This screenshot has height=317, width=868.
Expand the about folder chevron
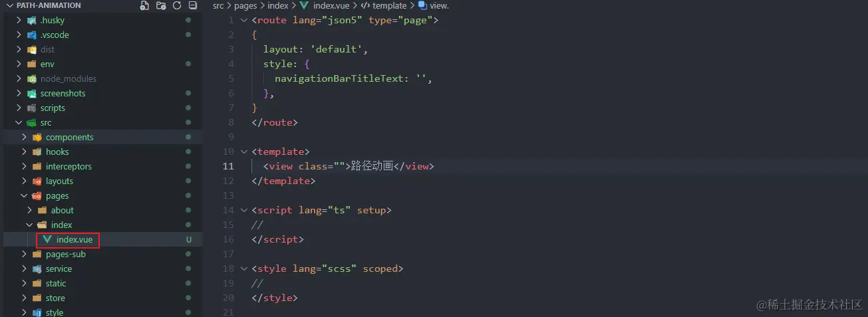click(29, 210)
